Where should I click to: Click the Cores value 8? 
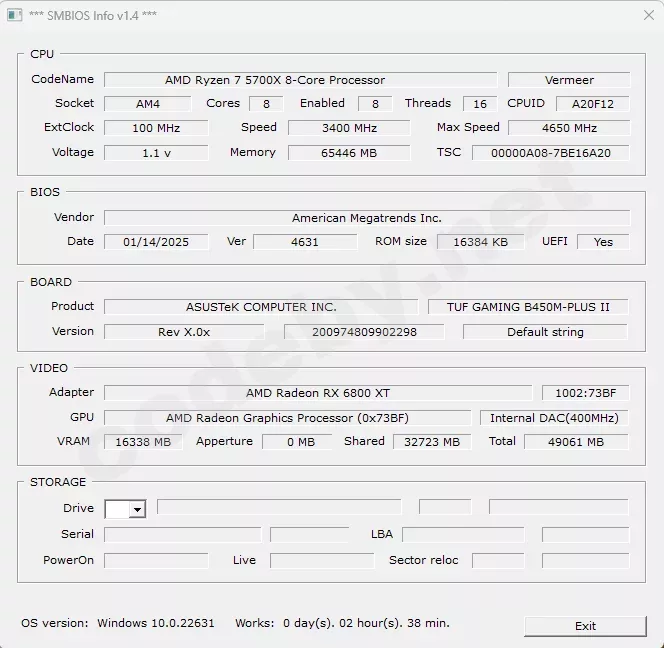click(266, 104)
